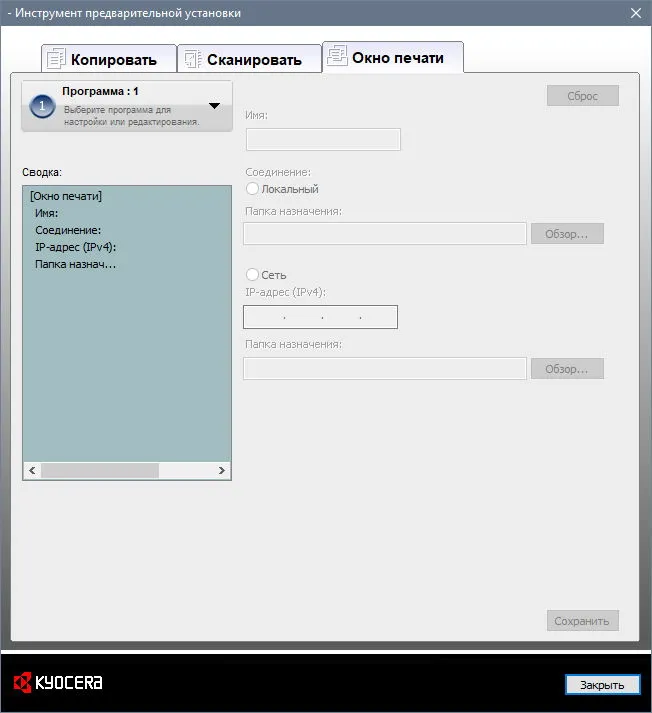This screenshot has width=652, height=713.
Task: Select the Локальный radio button
Action: [252, 189]
